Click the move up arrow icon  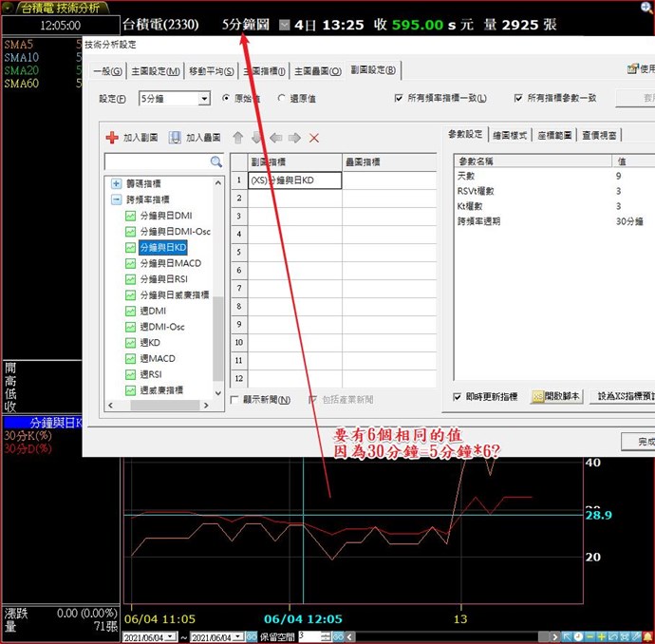click(238, 138)
